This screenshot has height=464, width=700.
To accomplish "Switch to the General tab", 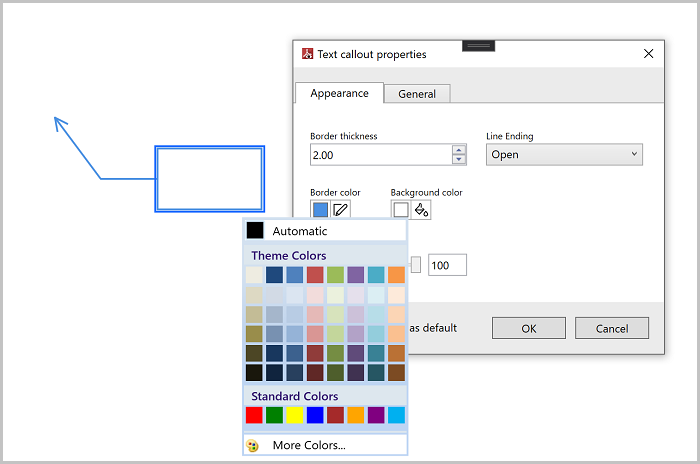I will 417,94.
